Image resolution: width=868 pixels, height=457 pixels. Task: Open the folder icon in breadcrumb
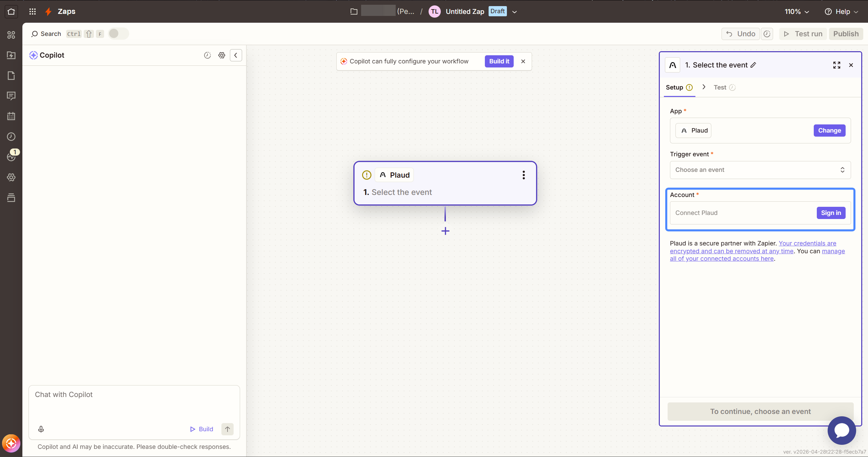tap(354, 12)
